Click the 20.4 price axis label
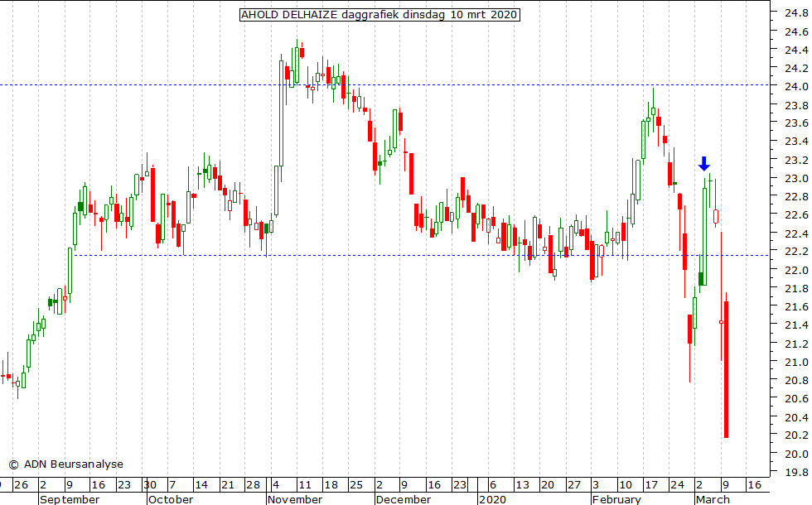 click(x=796, y=417)
